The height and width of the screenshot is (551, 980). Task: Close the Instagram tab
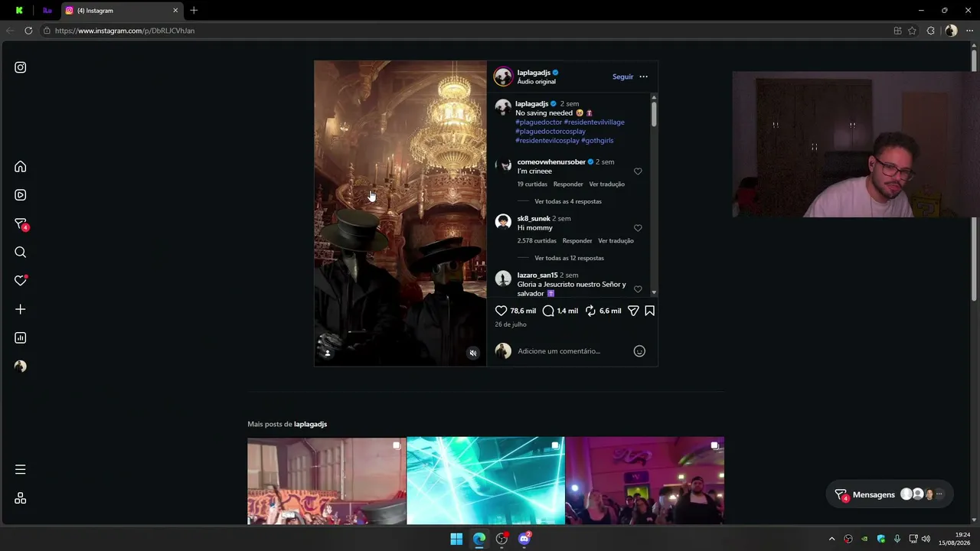[175, 11]
